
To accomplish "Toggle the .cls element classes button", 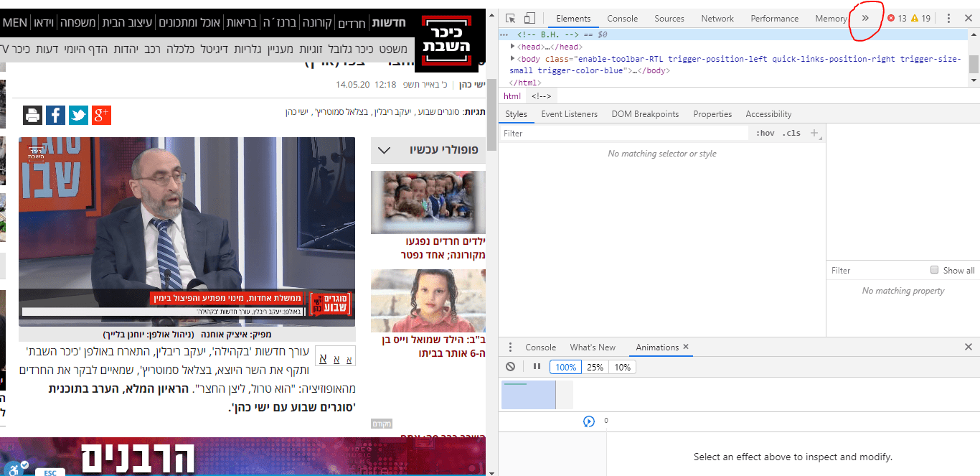I will 791,133.
